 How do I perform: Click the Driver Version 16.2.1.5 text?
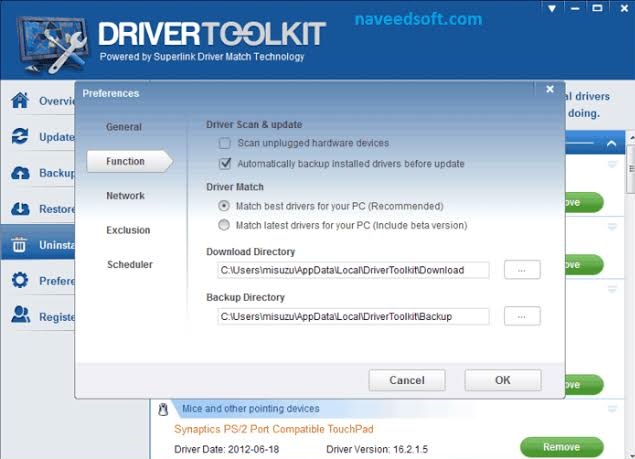click(x=377, y=449)
